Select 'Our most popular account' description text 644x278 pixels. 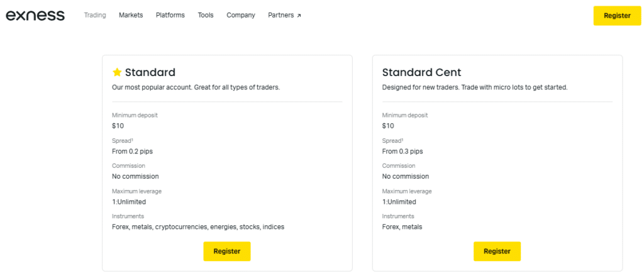click(196, 87)
